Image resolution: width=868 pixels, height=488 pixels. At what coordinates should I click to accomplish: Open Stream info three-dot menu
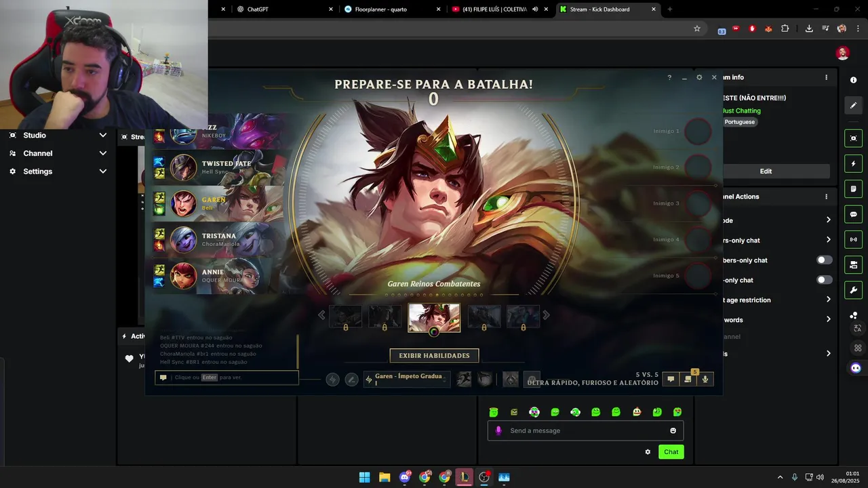point(826,77)
